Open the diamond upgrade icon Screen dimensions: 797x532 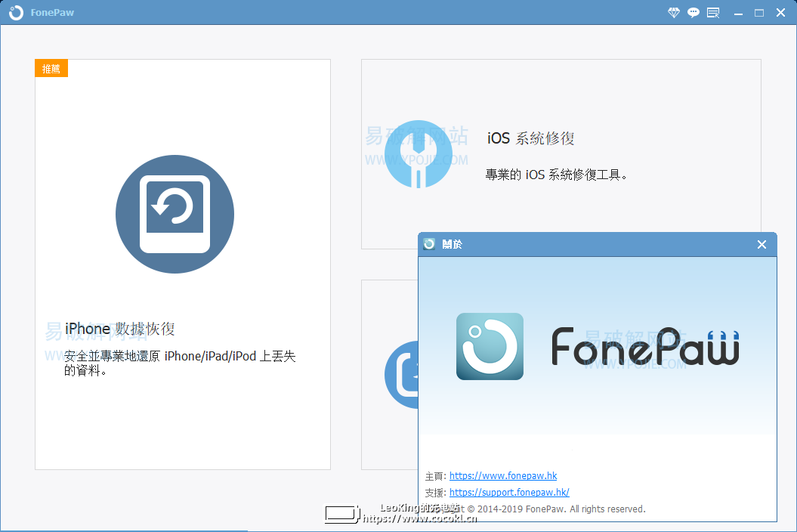(x=674, y=13)
